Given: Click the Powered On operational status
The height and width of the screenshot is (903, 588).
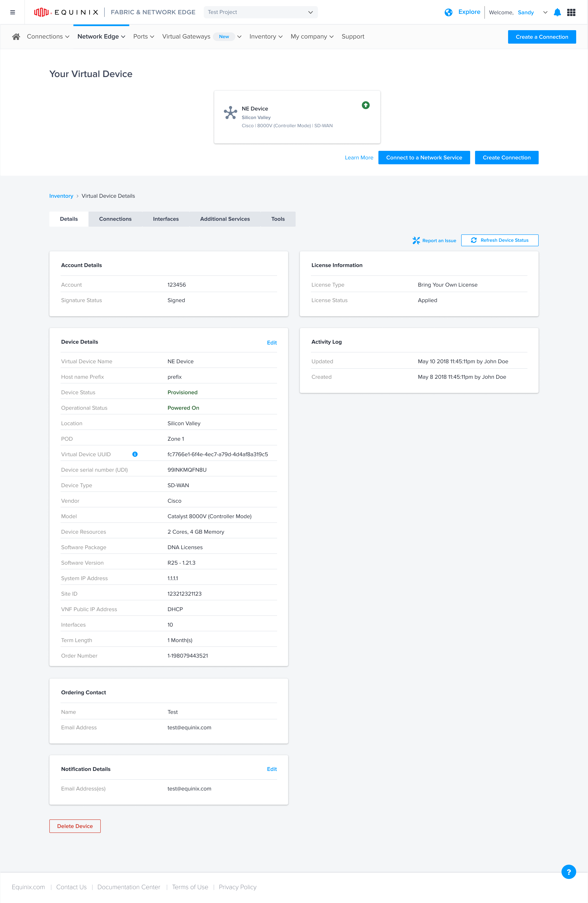Looking at the screenshot, I should [183, 408].
